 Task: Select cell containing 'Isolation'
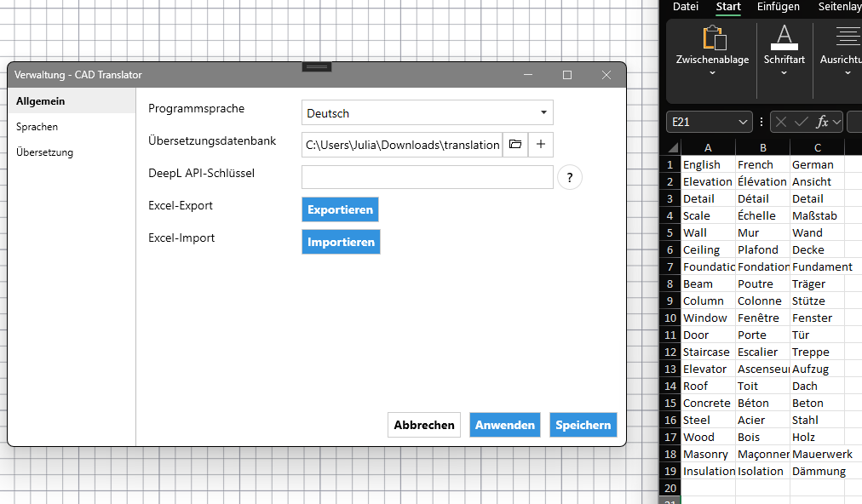(762, 472)
